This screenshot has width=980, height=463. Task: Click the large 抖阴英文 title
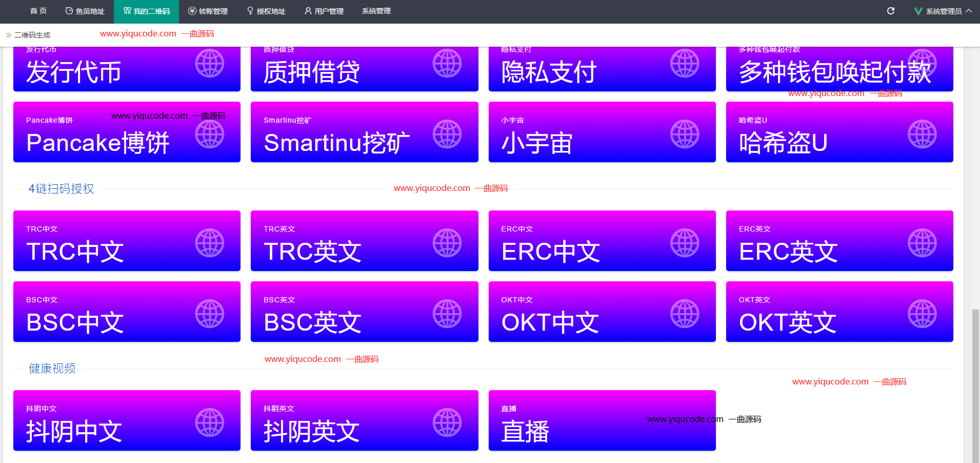(x=312, y=431)
